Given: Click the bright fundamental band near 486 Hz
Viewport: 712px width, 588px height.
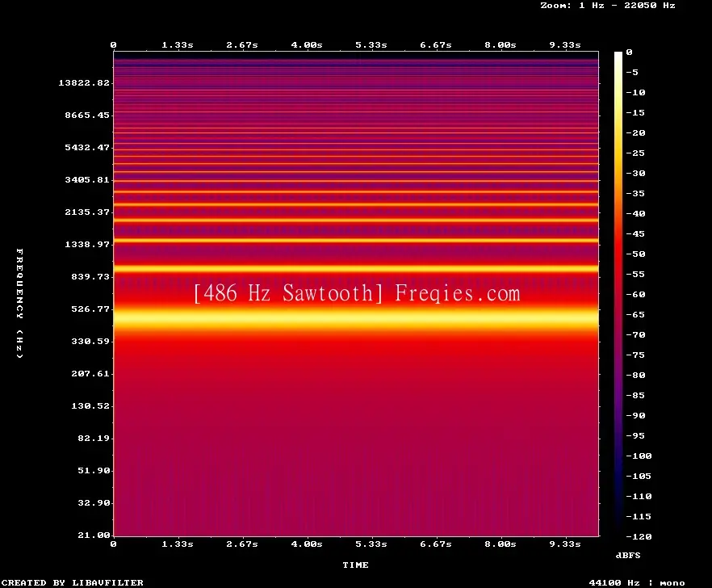Looking at the screenshot, I should (356, 317).
